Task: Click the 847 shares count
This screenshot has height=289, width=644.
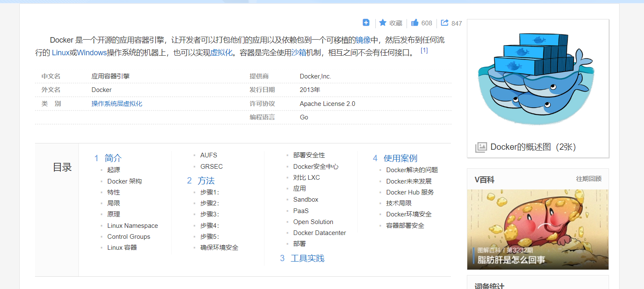Action: click(457, 24)
